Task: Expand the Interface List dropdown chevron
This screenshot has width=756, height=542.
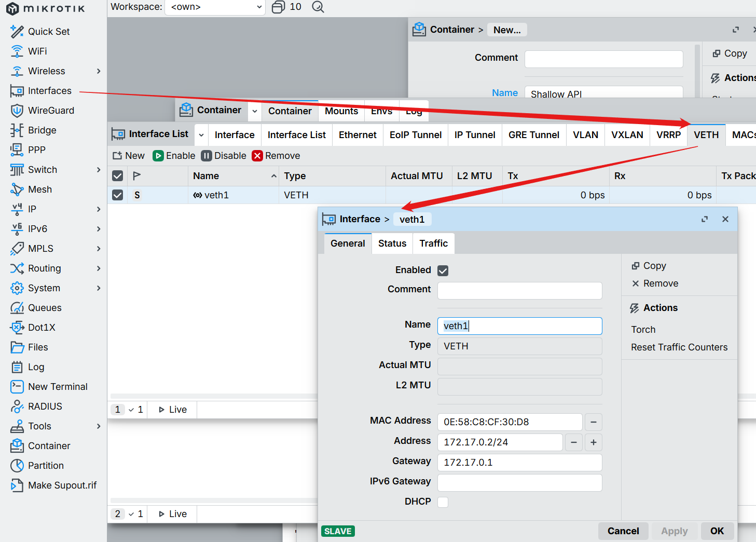Action: 201,135
